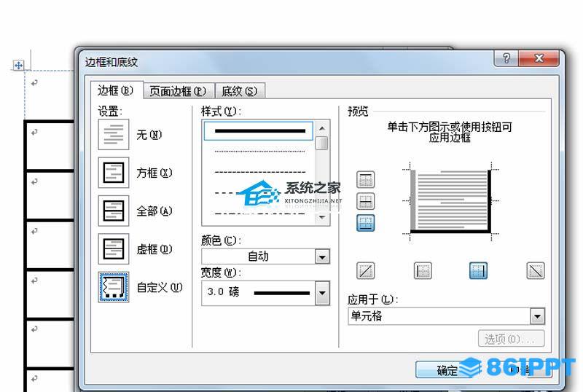Click the 全部 setting label
The image size is (583, 392).
154,211
